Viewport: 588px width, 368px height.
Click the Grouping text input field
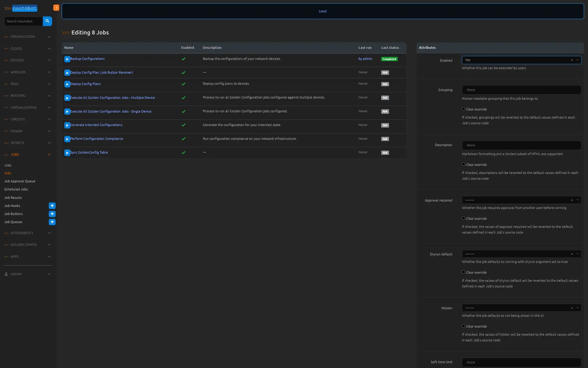pos(521,90)
